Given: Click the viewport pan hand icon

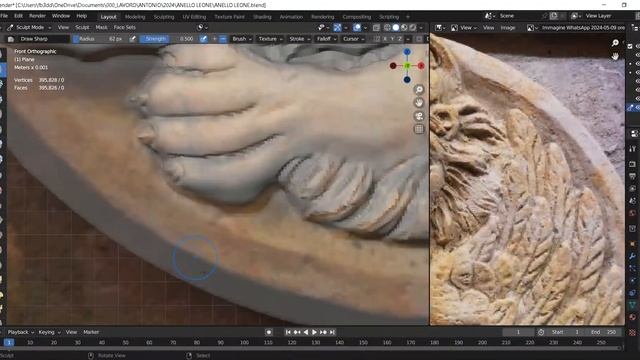Looking at the screenshot, I should pyautogui.click(x=419, y=103).
